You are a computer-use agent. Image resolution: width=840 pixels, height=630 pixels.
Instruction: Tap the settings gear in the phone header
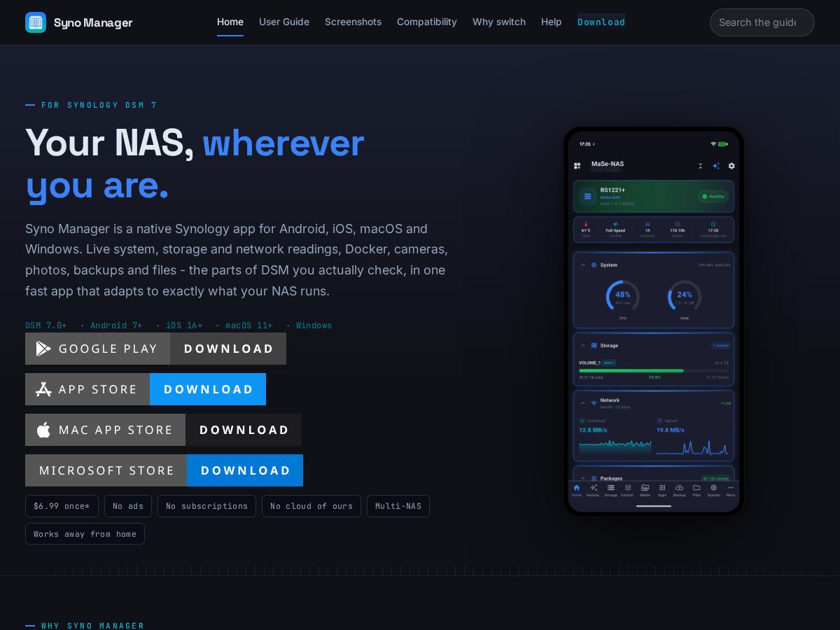[731, 166]
